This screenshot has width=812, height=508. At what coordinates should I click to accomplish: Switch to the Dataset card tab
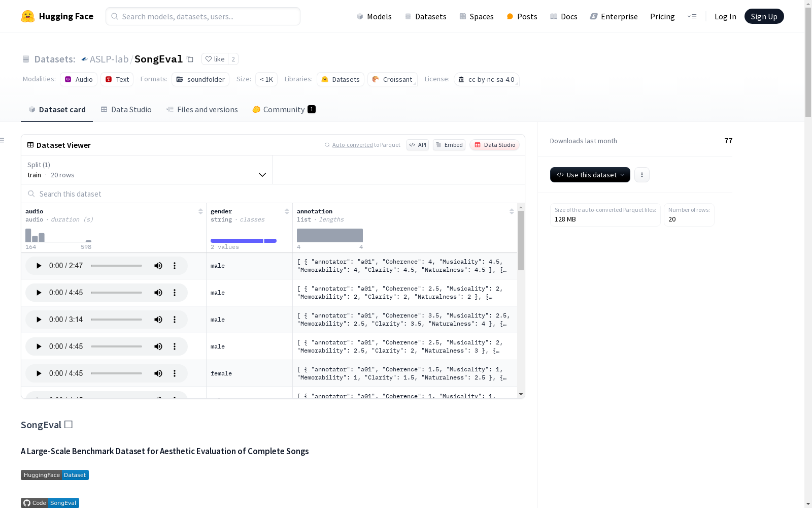coord(57,110)
